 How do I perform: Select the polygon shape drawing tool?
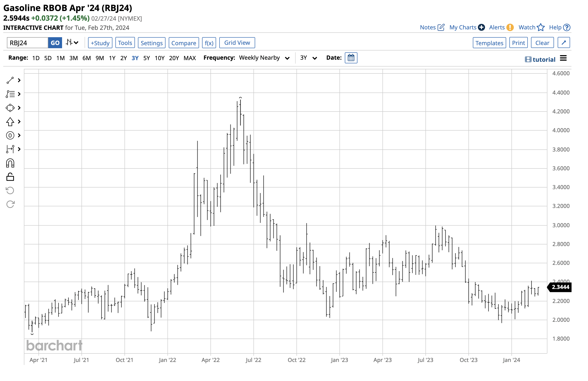point(10,108)
